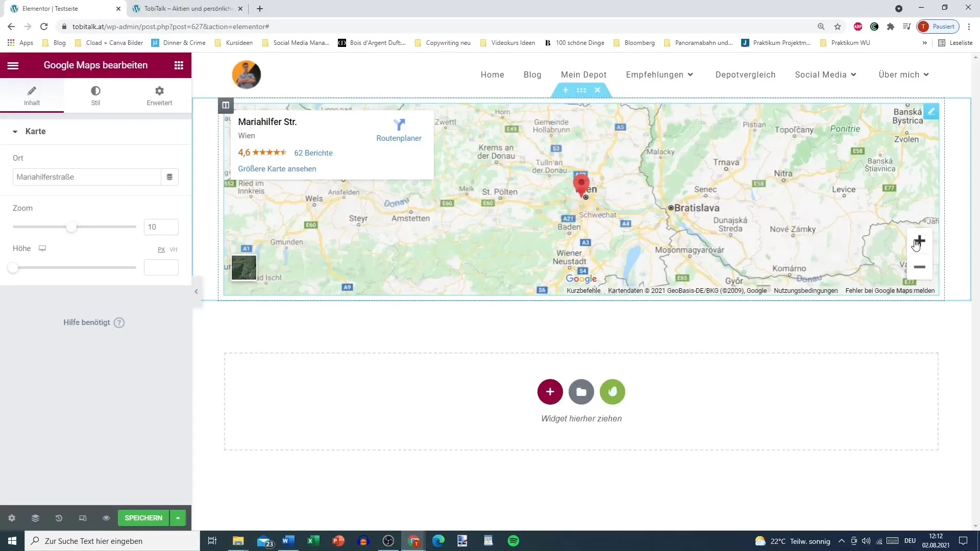Image resolution: width=980 pixels, height=551 pixels.
Task: Switch map to satellite thumbnail view
Action: (244, 268)
